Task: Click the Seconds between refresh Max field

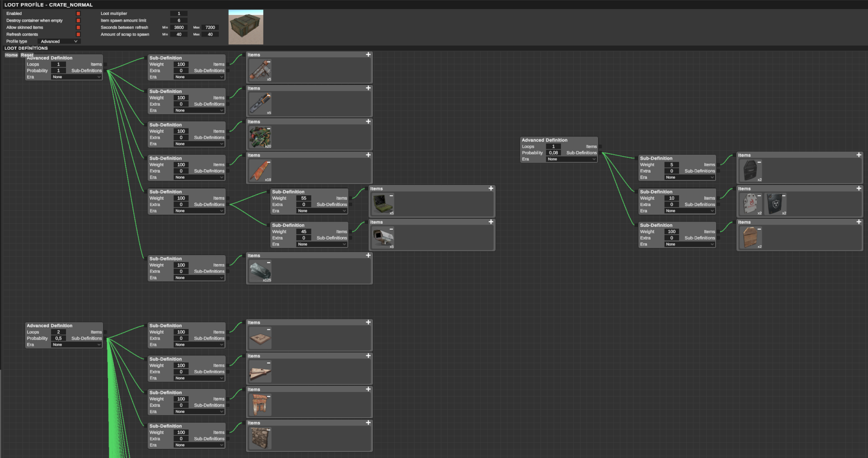Action: [210, 28]
